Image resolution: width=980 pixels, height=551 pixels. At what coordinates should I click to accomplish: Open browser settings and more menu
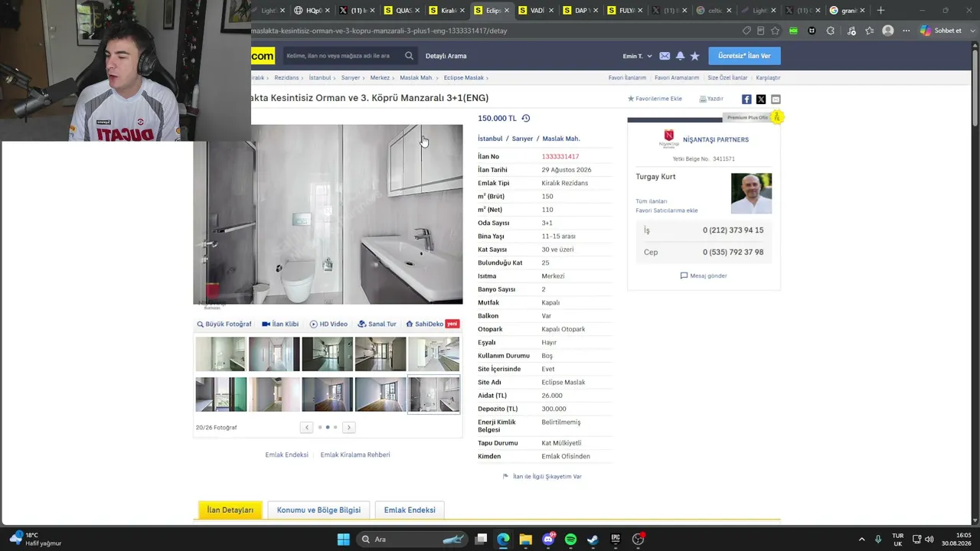coord(906,31)
